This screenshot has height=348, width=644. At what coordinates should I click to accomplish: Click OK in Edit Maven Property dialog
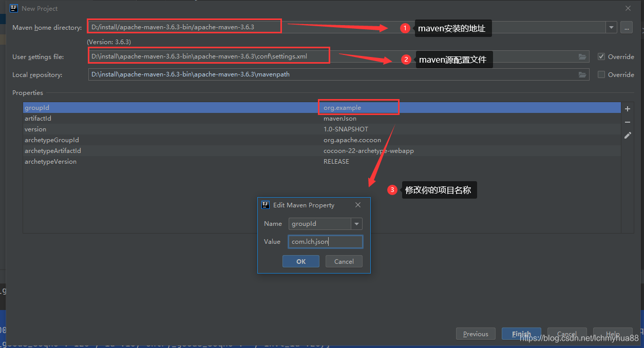[x=300, y=261]
